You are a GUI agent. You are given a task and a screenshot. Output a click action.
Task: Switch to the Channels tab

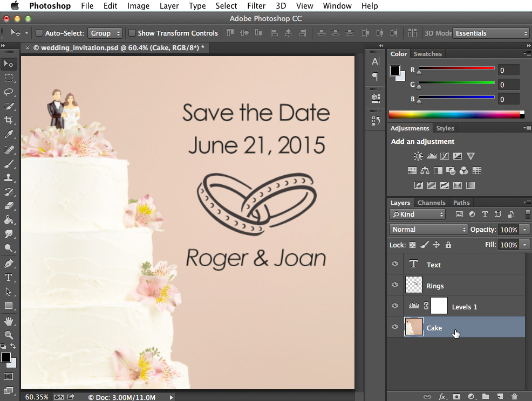click(x=431, y=202)
